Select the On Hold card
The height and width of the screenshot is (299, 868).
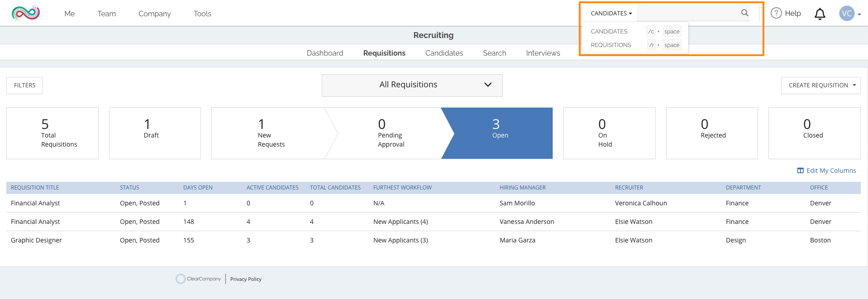point(609,133)
